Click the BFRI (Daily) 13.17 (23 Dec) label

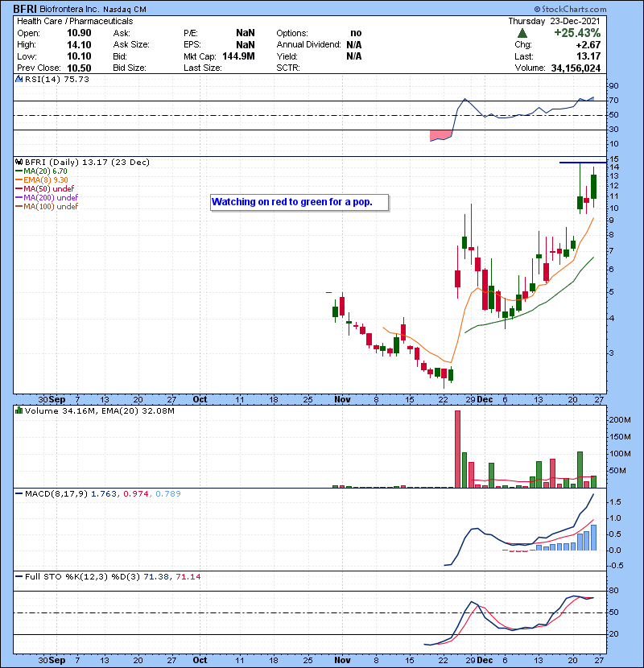point(87,163)
